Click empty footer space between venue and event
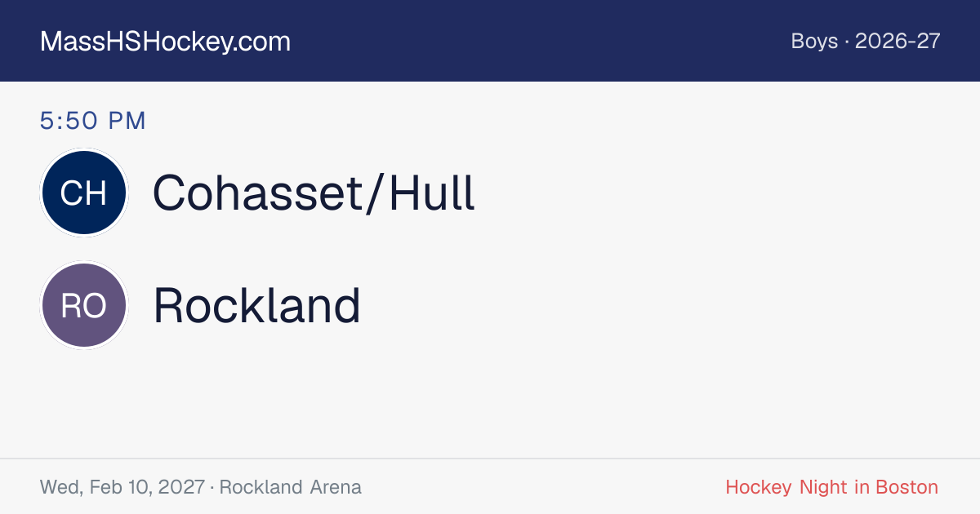980x514 pixels. 543,488
